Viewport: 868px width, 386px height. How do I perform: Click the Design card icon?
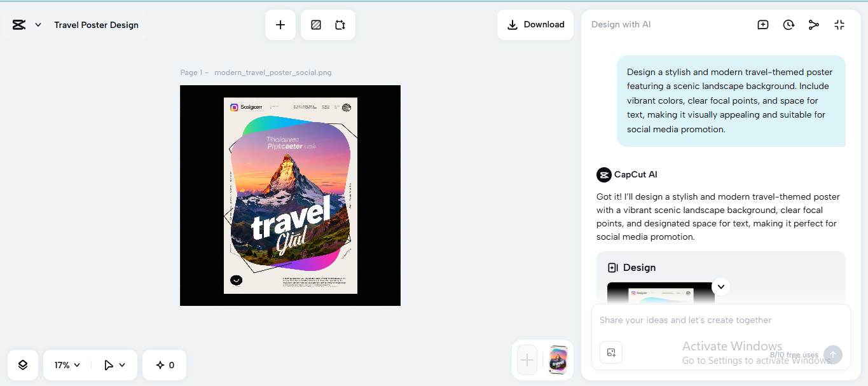(x=613, y=268)
